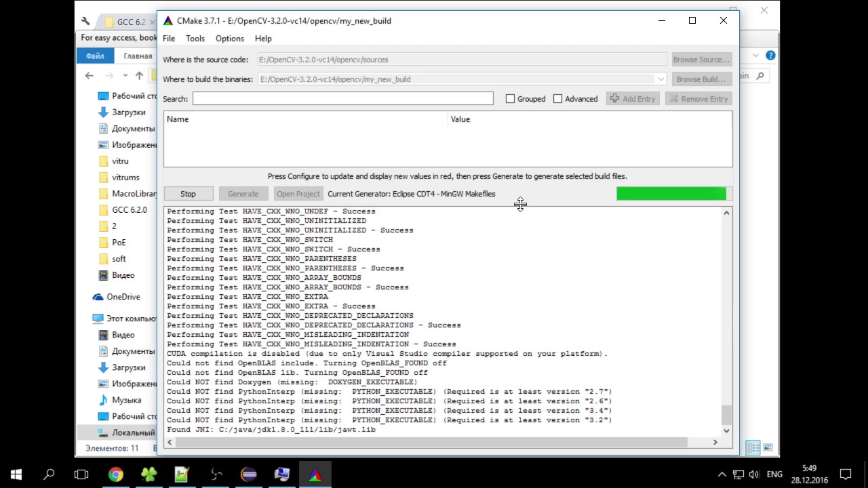The height and width of the screenshot is (488, 868).
Task: Collapse the Explorer ribbon chevron
Action: [x=756, y=56]
